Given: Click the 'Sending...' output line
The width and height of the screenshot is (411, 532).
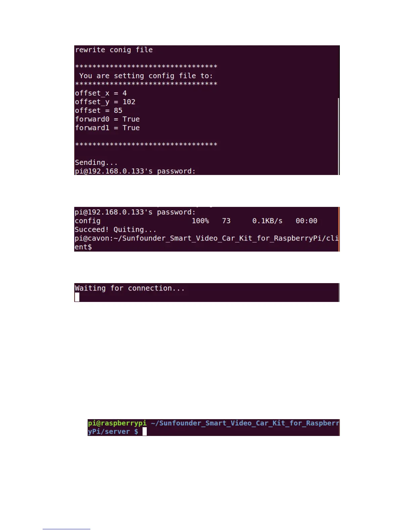Looking at the screenshot, I should click(x=96, y=163).
